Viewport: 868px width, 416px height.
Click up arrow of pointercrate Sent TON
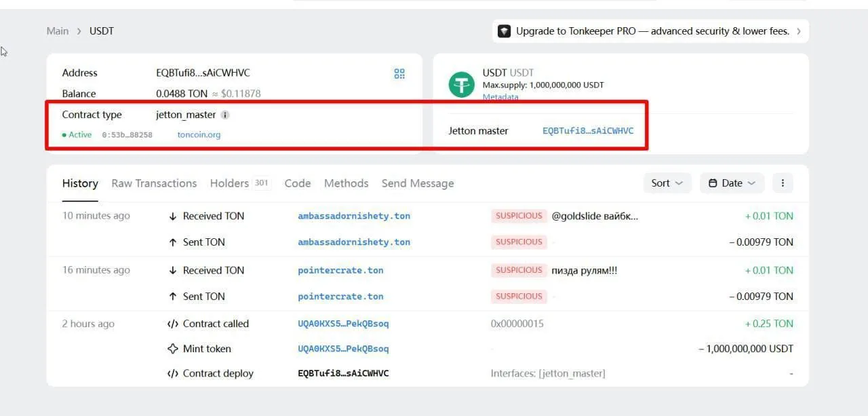[172, 297]
